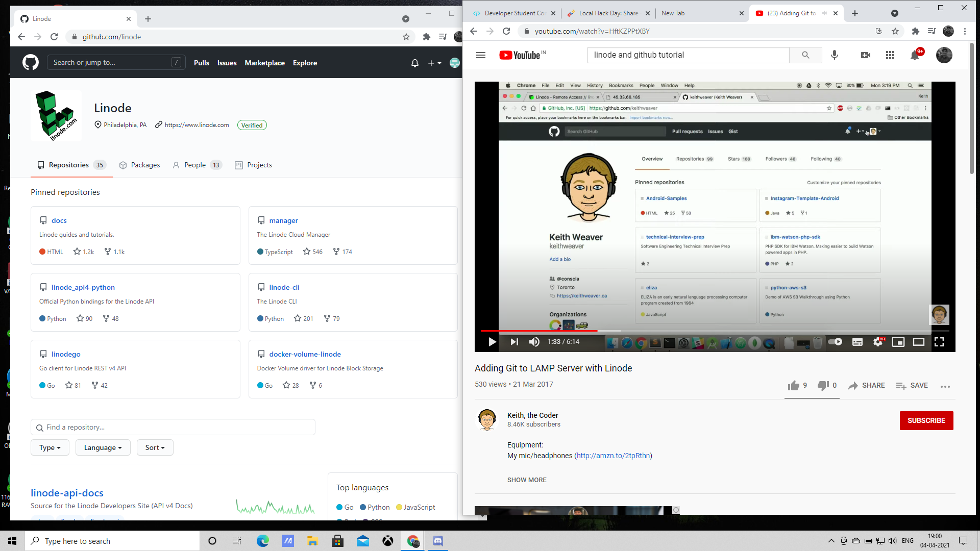Image resolution: width=980 pixels, height=551 pixels.
Task: Click the GitHub Octocat logo
Action: pyautogui.click(x=31, y=63)
